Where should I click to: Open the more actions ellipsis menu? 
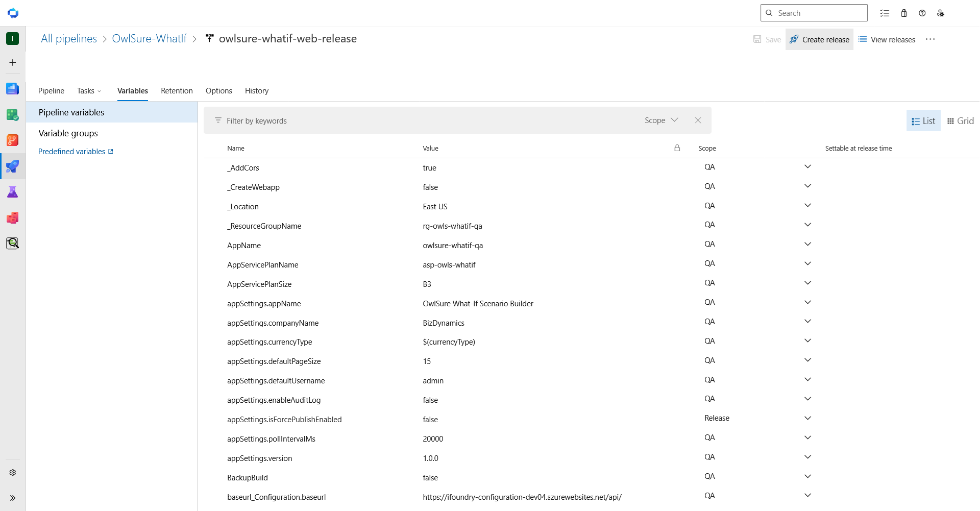pos(930,39)
